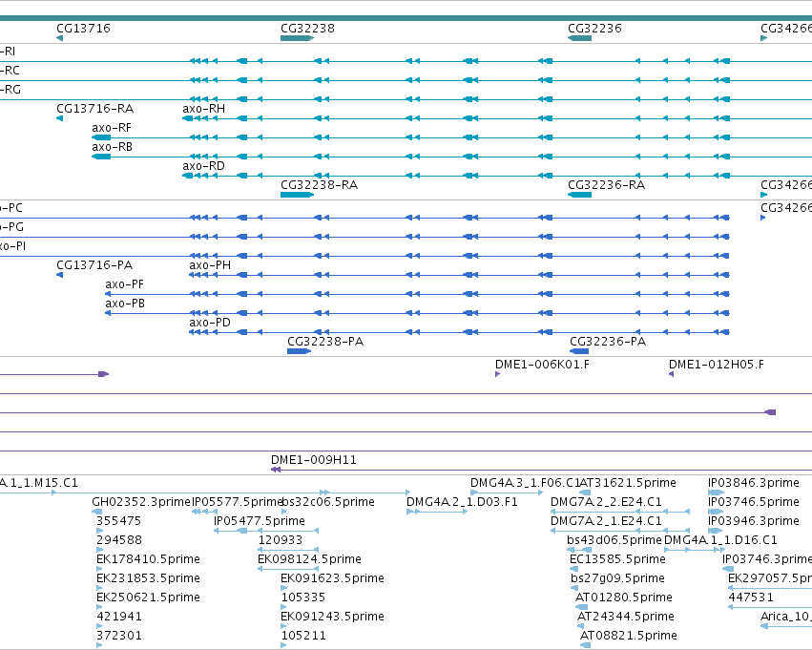812x650 pixels.
Task: Select the 372301 feature label
Action: coord(118,637)
